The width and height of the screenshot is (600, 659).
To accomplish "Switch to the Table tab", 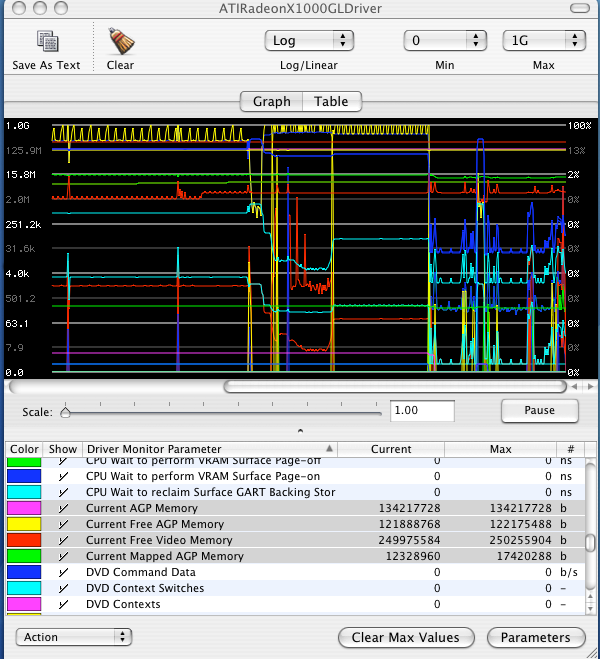I will point(332,101).
